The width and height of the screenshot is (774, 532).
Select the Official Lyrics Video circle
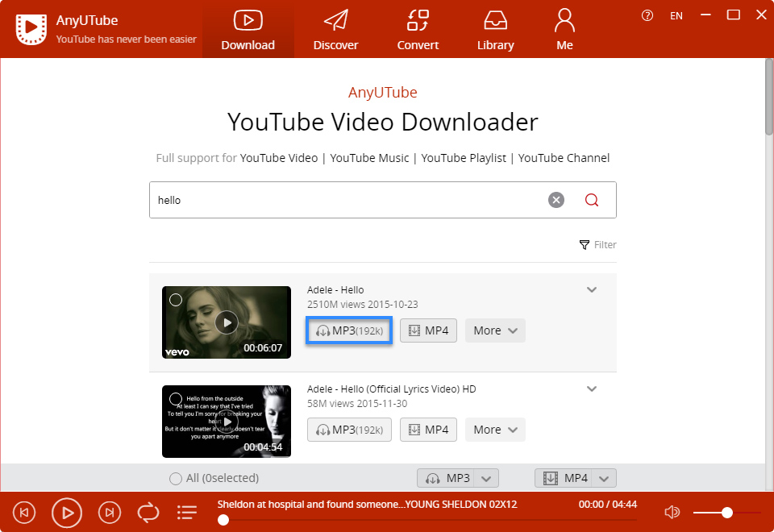tap(176, 399)
